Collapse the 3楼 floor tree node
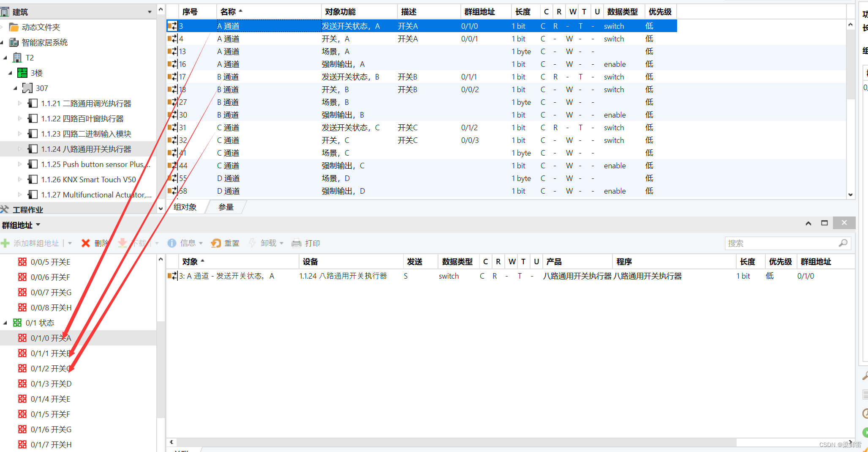This screenshot has height=452, width=868. 10,73
